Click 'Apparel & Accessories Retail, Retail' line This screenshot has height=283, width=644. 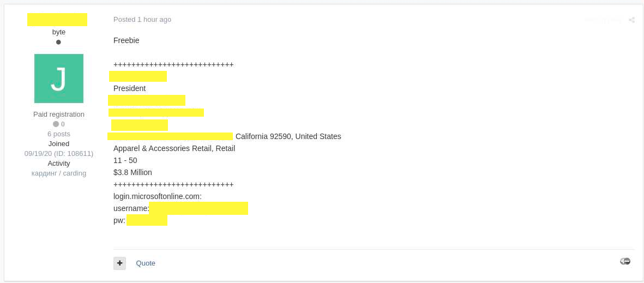(174, 148)
